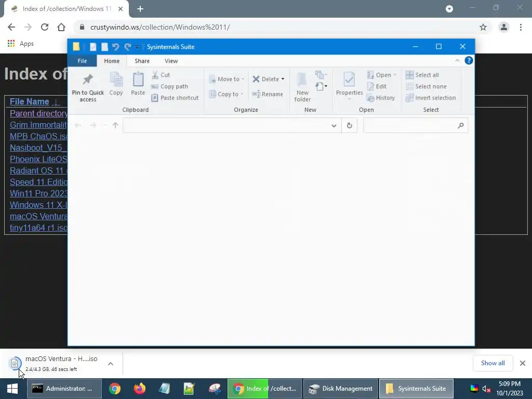
Task: Click Explorer Help question mark icon
Action: pos(469,61)
